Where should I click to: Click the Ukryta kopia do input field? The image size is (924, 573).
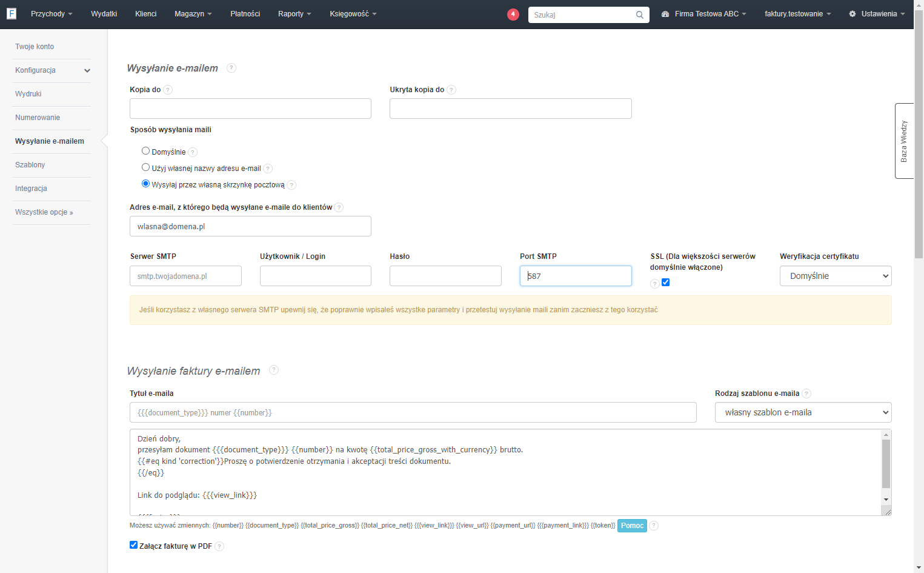(x=510, y=109)
